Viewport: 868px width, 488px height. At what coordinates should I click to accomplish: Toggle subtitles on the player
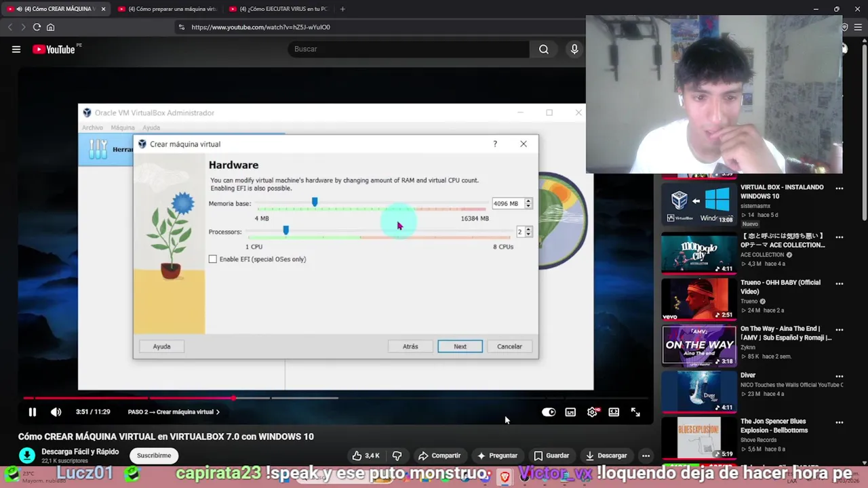click(570, 411)
